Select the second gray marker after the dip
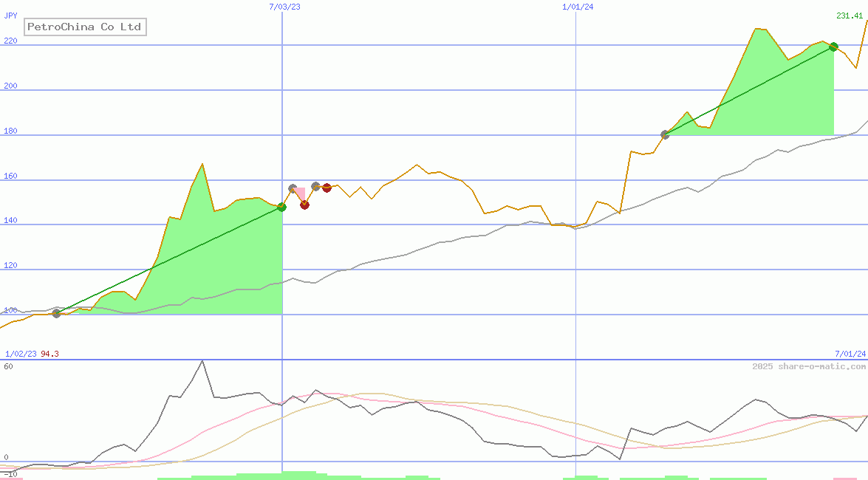This screenshot has height=480, width=868. point(315,186)
